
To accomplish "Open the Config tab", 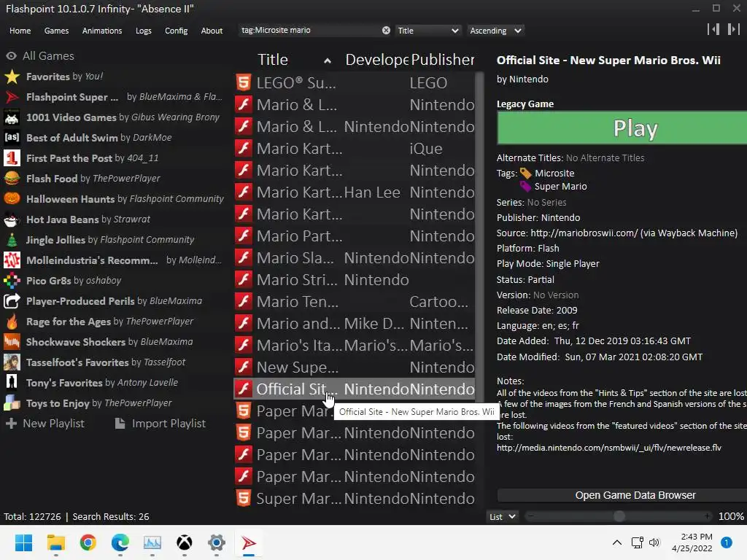I will coord(177,31).
